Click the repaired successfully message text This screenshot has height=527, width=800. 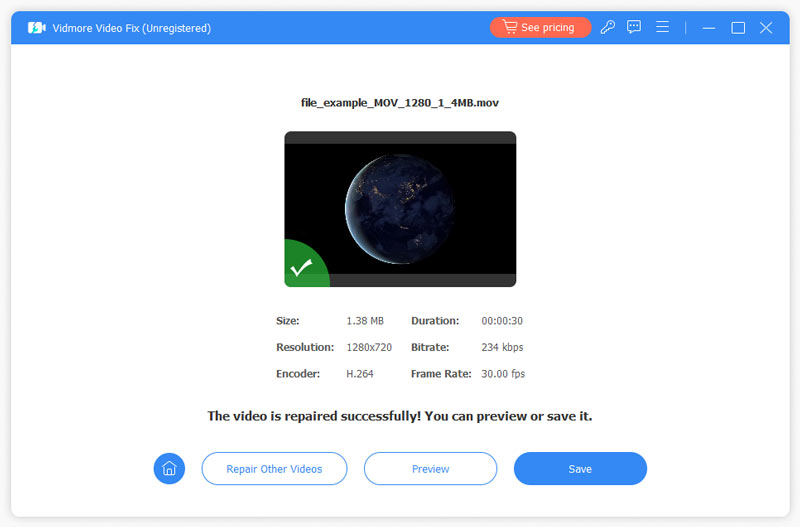(x=400, y=416)
